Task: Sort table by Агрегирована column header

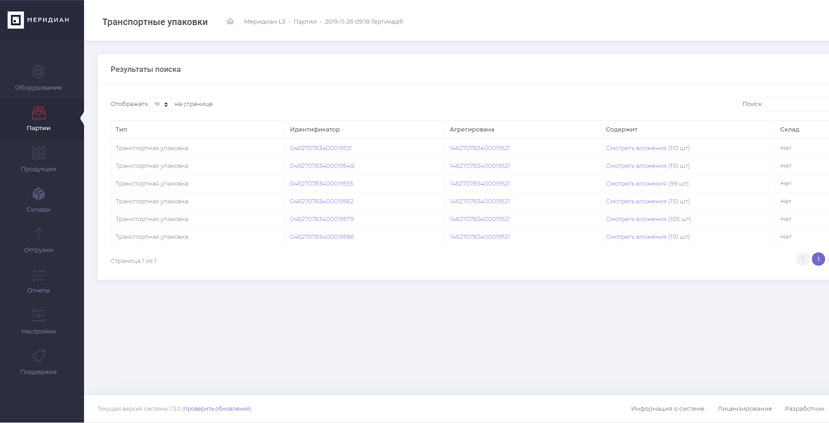Action: pos(472,130)
